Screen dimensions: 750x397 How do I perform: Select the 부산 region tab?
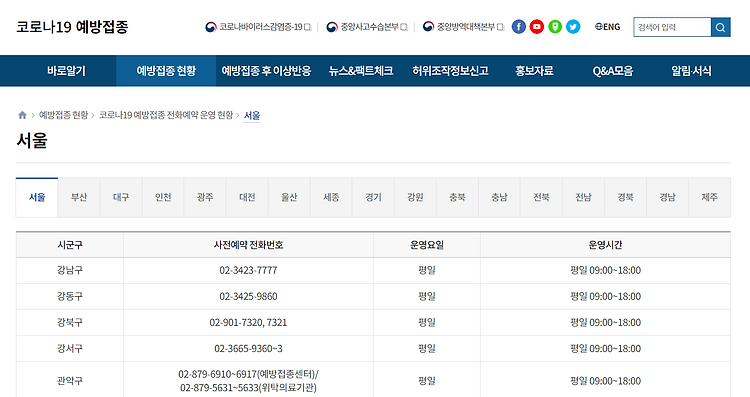pos(79,197)
